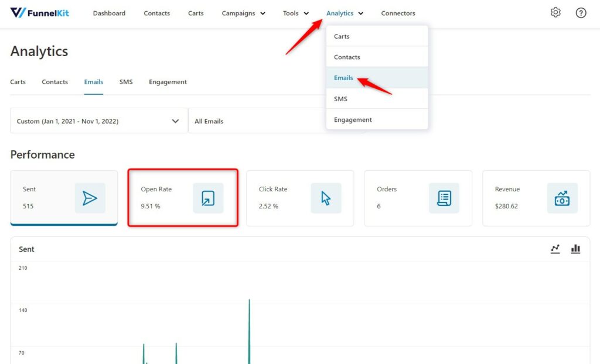Switch to the Emails analytics tab

[x=94, y=82]
